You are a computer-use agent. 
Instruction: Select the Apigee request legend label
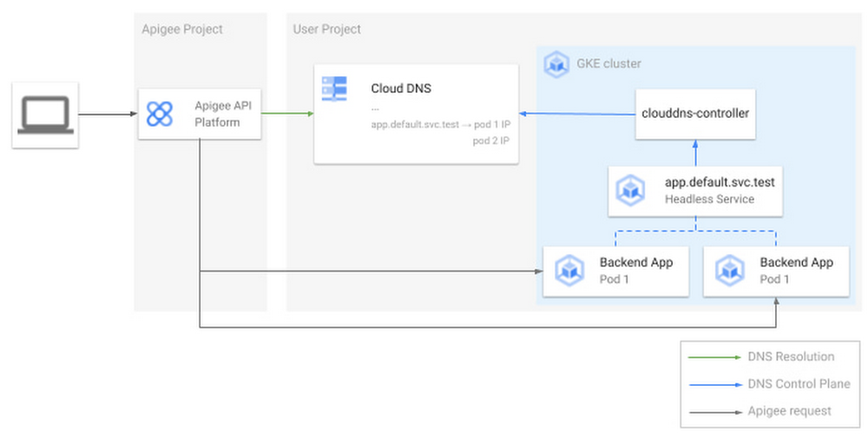point(789,411)
